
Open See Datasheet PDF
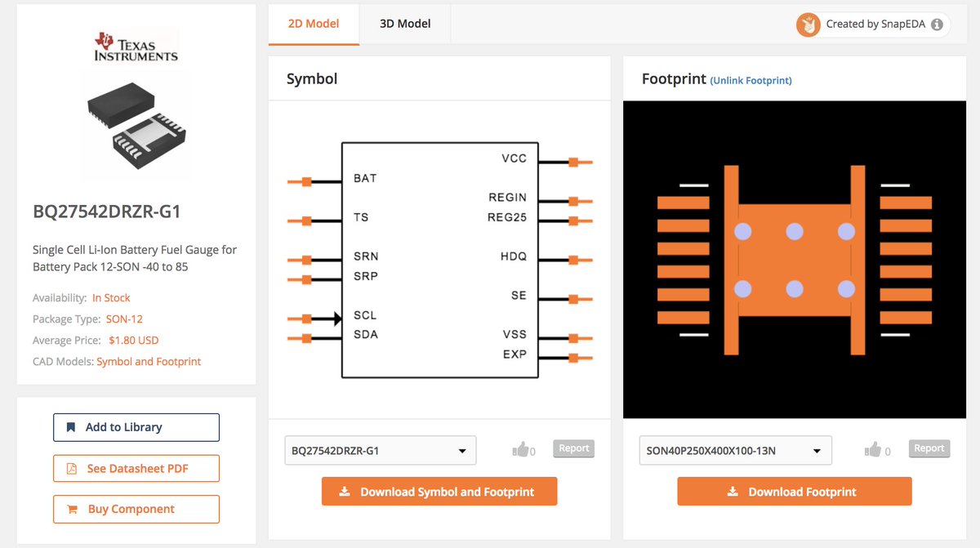click(x=136, y=469)
